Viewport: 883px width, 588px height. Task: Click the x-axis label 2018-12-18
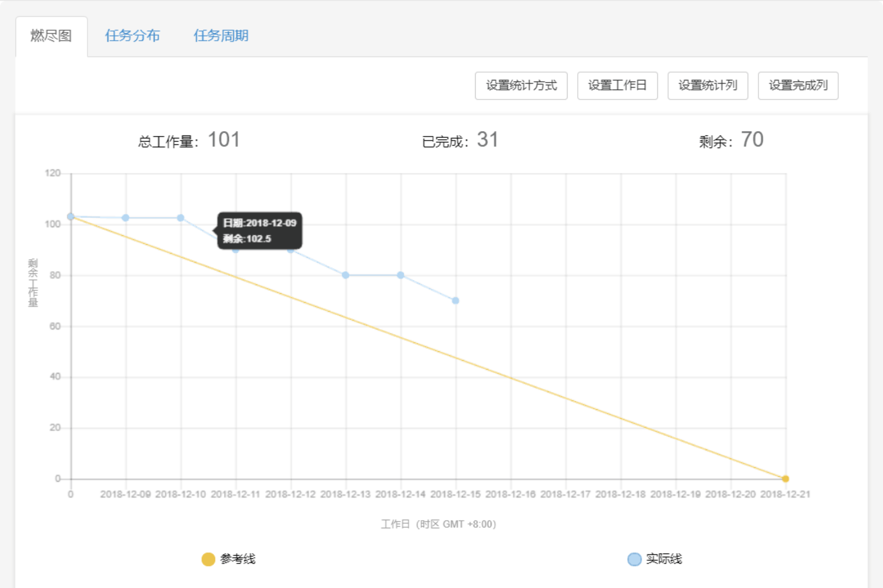tap(621, 495)
